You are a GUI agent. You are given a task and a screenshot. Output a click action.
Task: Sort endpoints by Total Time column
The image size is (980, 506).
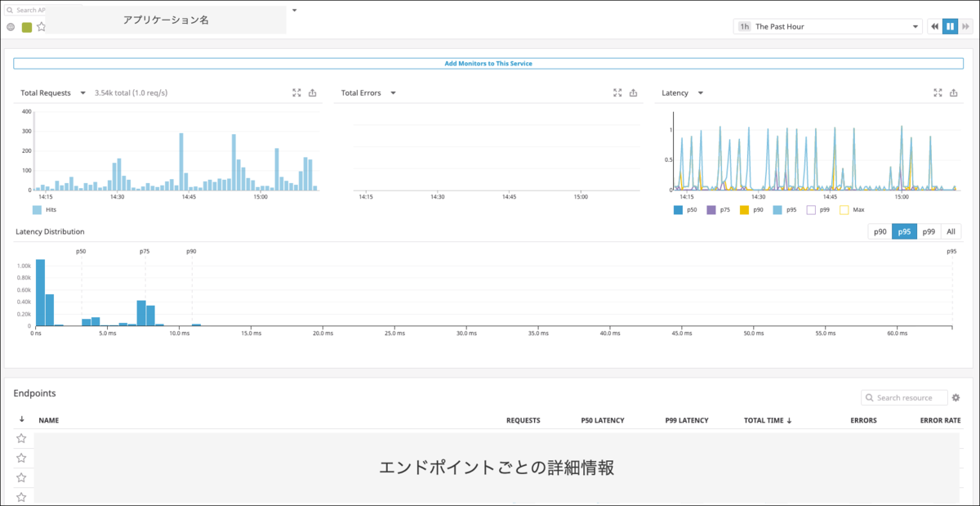pos(767,420)
